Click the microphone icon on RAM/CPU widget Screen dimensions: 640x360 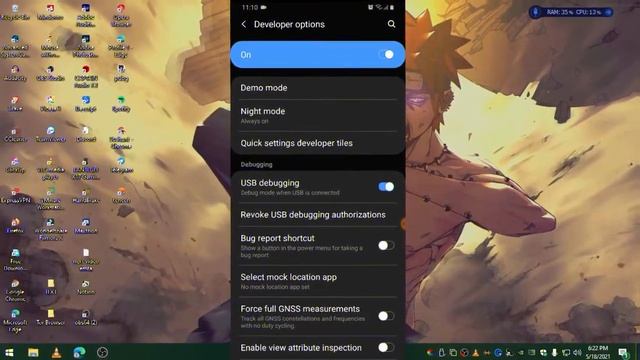coord(535,12)
